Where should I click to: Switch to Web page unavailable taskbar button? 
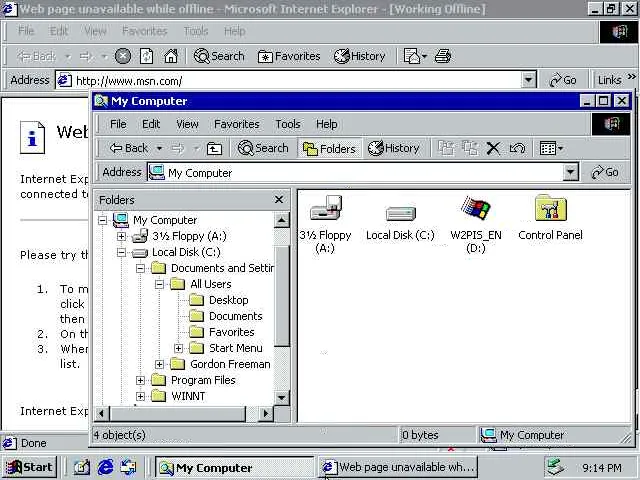(x=398, y=467)
